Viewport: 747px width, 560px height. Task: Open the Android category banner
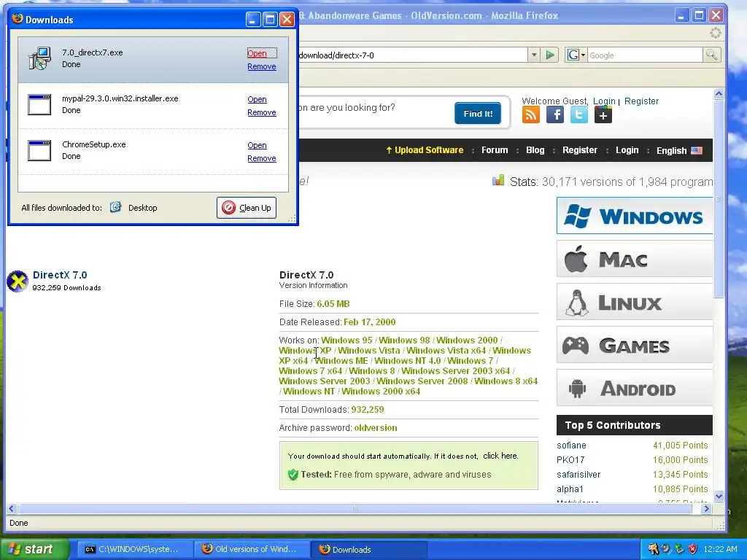point(635,388)
